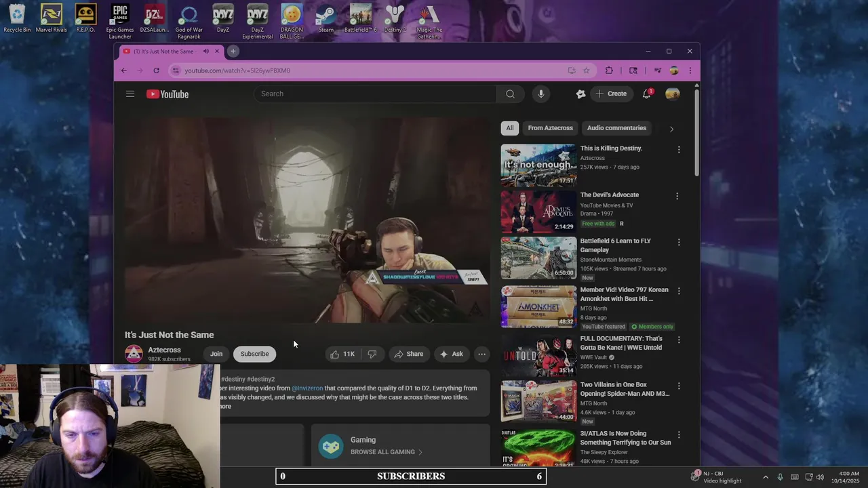This screenshot has width=868, height=488.
Task: Click the main video player
Action: click(x=307, y=220)
